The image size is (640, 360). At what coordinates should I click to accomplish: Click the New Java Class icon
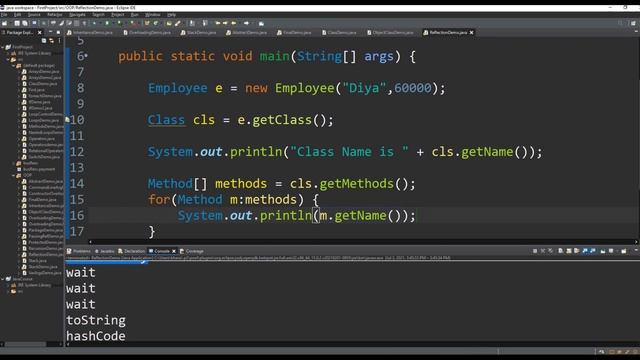(156, 23)
